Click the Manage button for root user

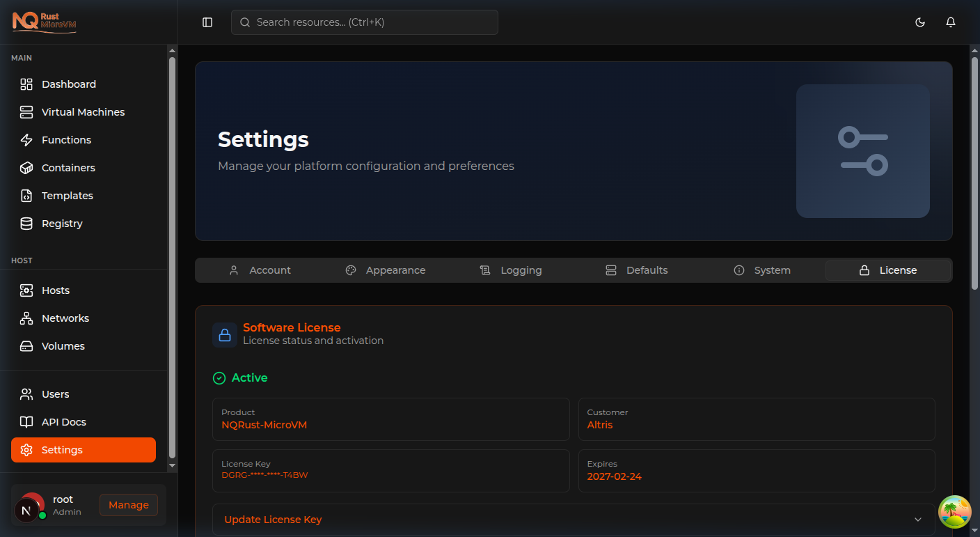coord(128,504)
